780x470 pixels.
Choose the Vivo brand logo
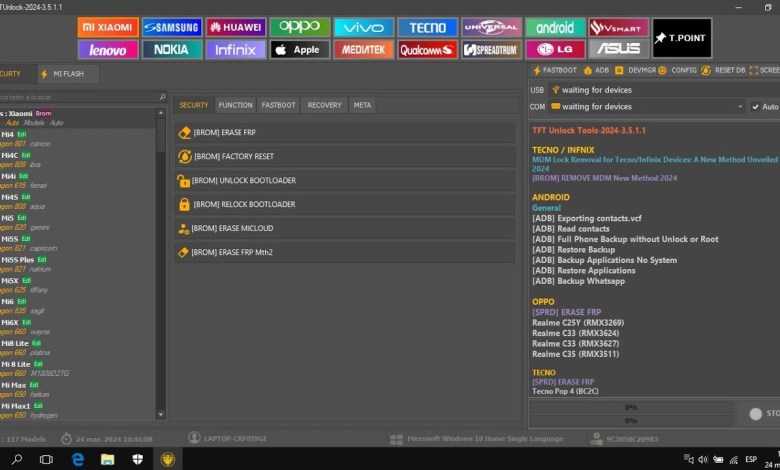pos(364,27)
